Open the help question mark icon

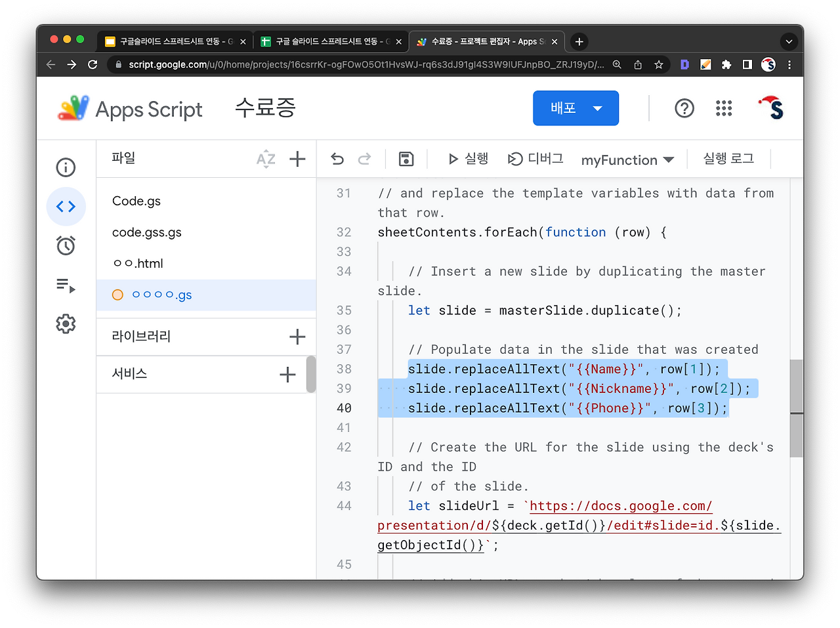(684, 108)
